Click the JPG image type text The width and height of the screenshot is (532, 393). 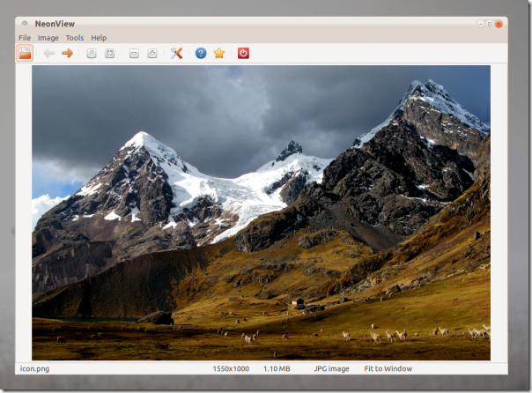[331, 368]
